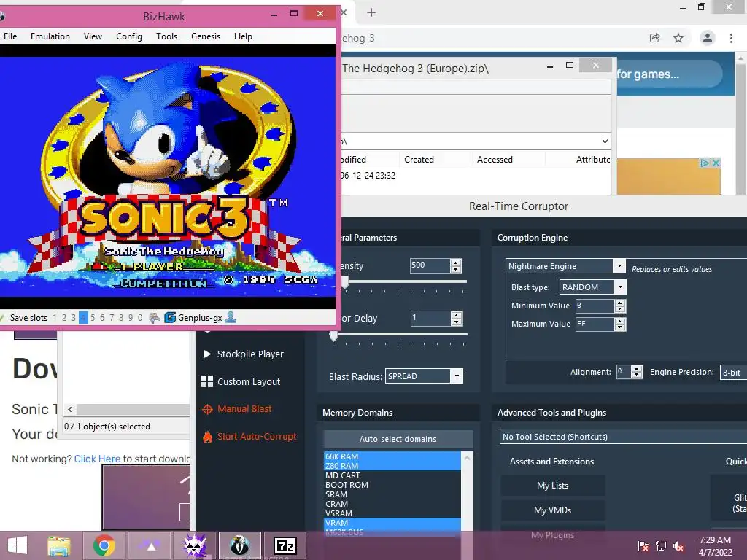Click the network tray icon

pyautogui.click(x=661, y=546)
